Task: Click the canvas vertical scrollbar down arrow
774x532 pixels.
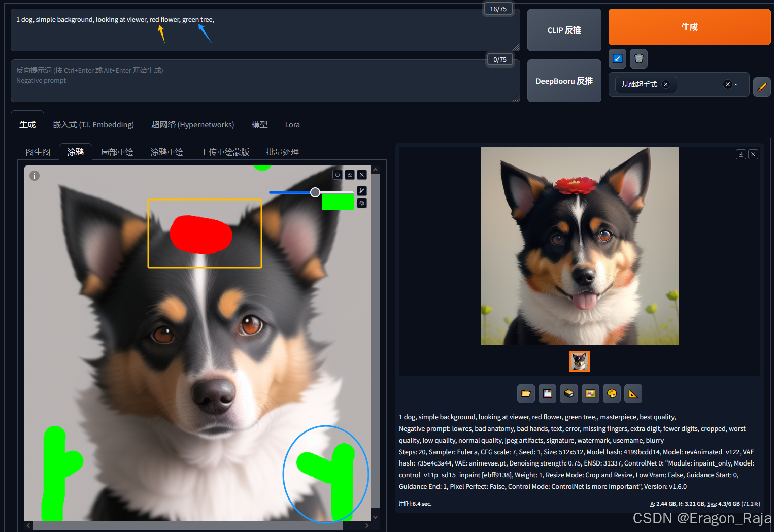Action: [x=376, y=517]
